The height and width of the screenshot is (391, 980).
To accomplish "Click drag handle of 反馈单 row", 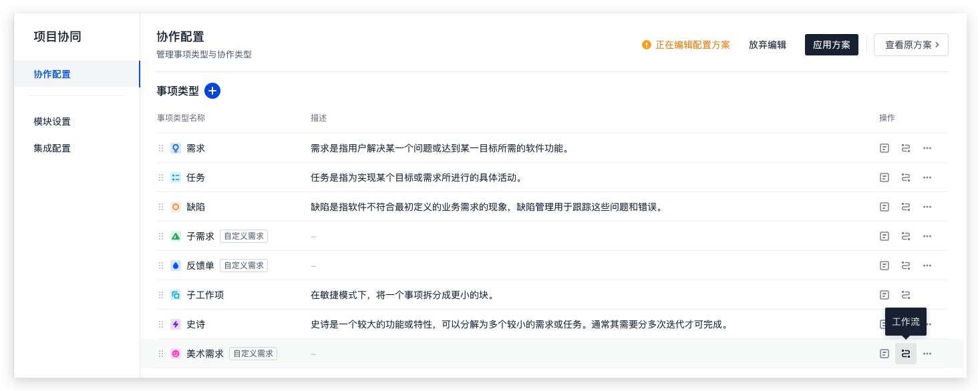I will 161,266.
